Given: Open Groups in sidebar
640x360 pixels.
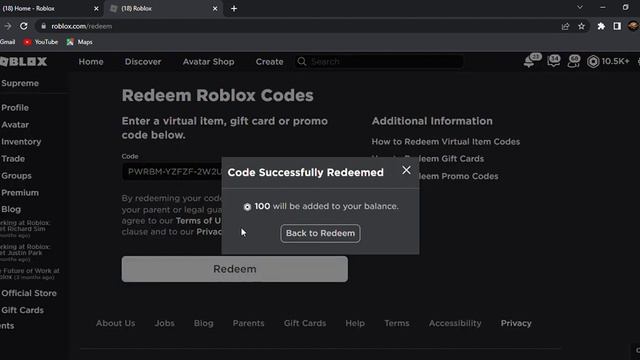Looking at the screenshot, I should click(16, 176).
